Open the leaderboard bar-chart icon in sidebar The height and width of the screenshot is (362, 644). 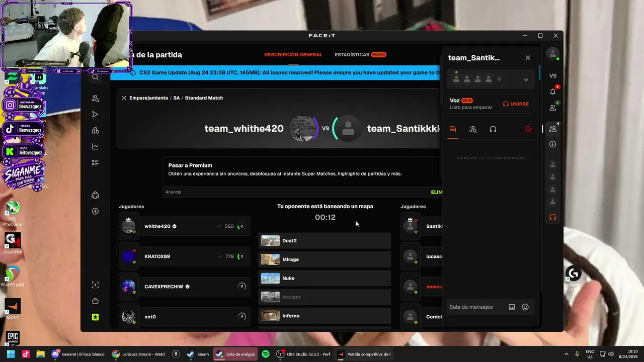[x=95, y=131]
